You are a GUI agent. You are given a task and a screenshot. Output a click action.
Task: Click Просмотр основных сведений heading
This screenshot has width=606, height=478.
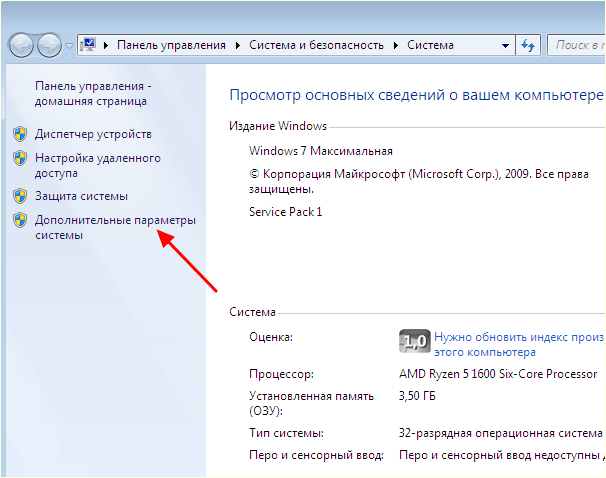tap(416, 95)
